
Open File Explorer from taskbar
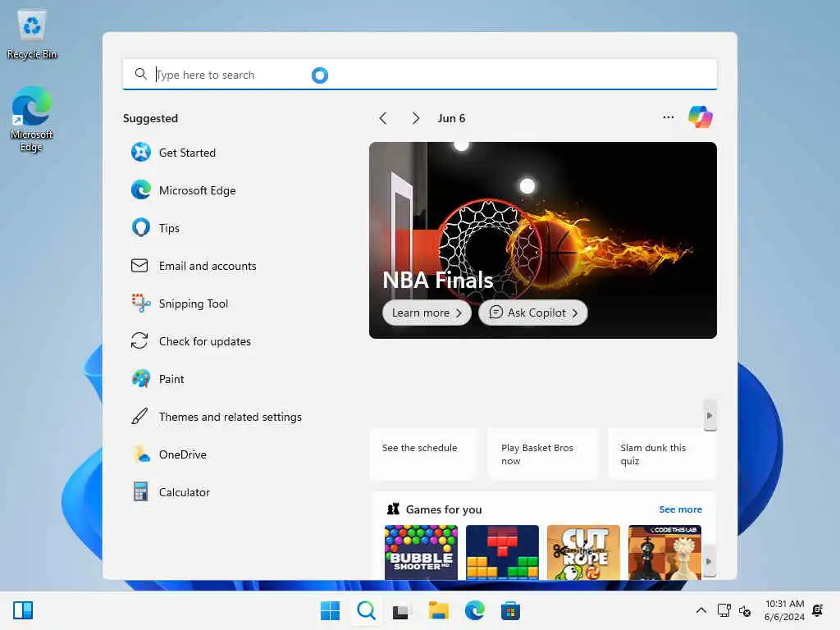[x=438, y=610]
